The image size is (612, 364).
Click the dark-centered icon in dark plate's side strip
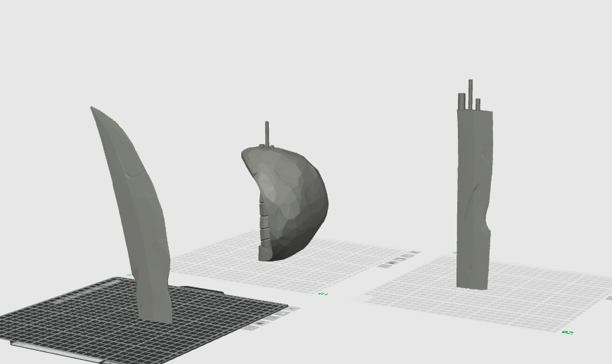[261, 323]
